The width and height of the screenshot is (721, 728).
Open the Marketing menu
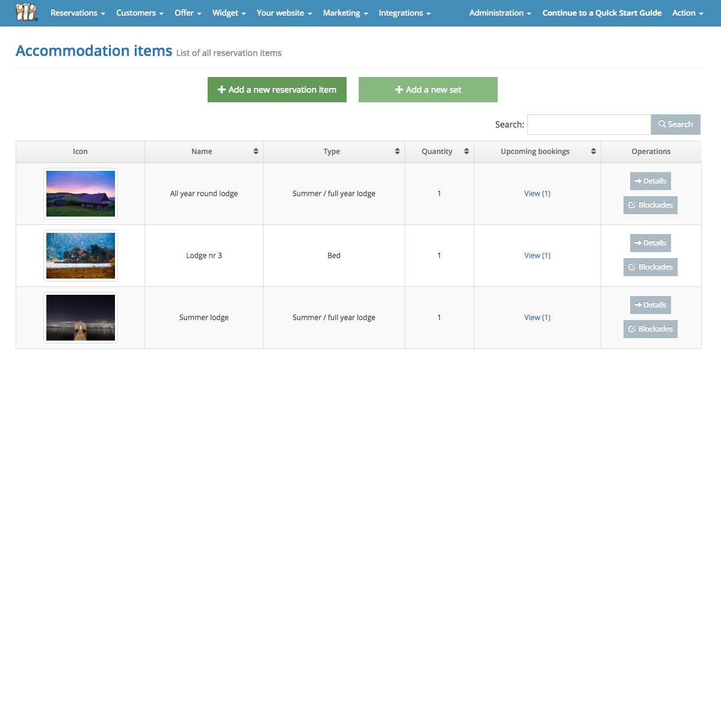tap(345, 13)
